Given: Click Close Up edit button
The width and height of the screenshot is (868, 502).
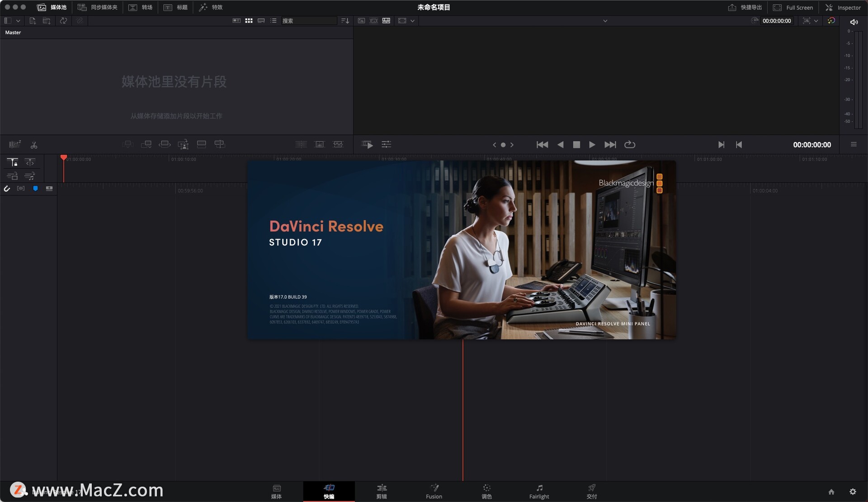Looking at the screenshot, I should 183,144.
